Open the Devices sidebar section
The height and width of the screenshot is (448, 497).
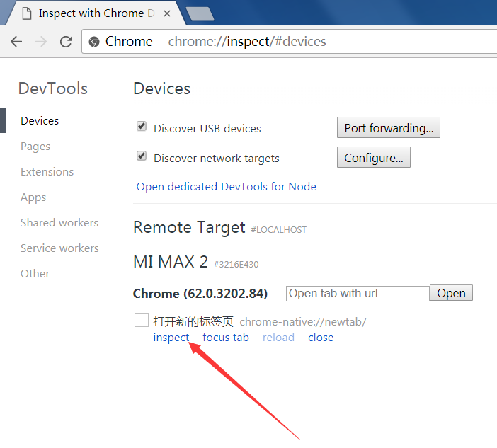pyautogui.click(x=40, y=121)
